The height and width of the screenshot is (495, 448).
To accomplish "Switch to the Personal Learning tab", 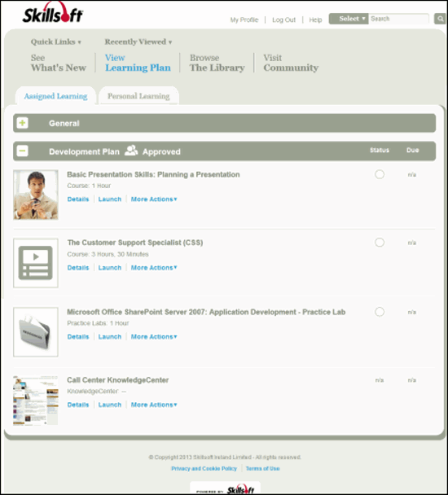I will point(138,95).
